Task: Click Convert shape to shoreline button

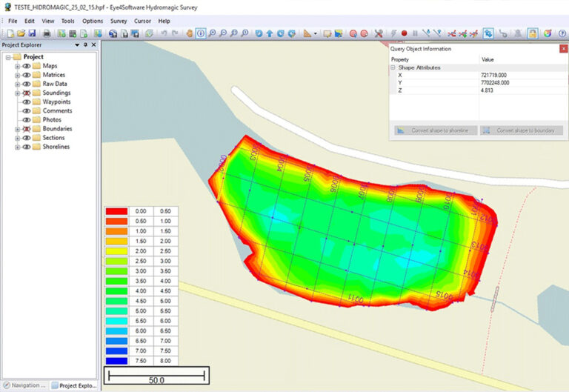Action: (436, 130)
